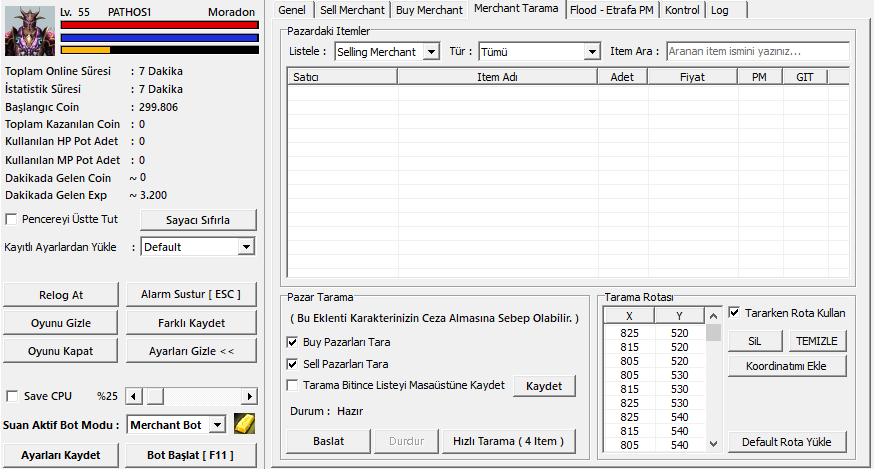Click the Default Rota Yükle button
This screenshot has width=874, height=469.
(x=787, y=441)
